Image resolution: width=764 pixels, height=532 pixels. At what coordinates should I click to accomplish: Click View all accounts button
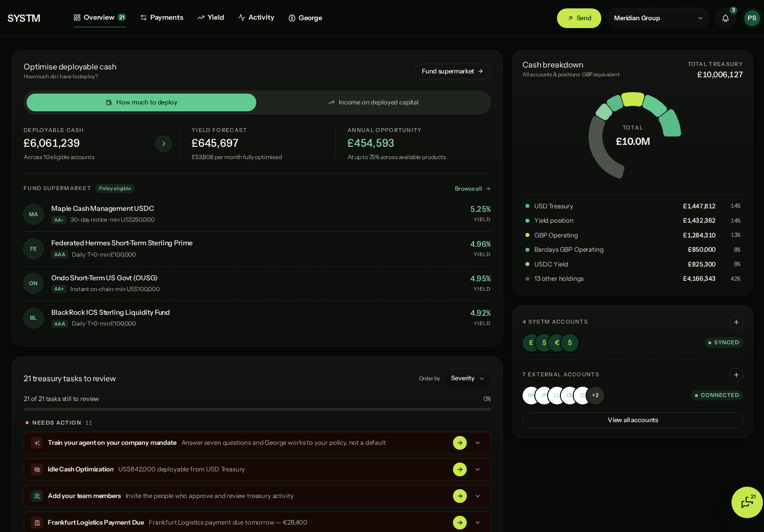coord(633,420)
